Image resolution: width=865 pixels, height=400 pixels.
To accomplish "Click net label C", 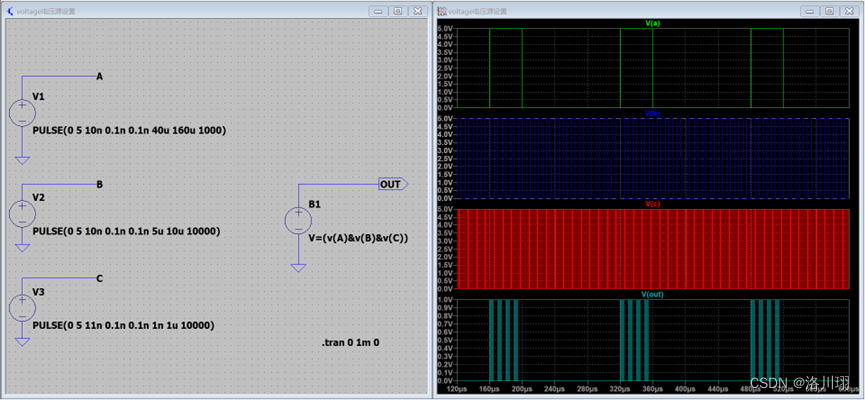I will pyautogui.click(x=100, y=279).
